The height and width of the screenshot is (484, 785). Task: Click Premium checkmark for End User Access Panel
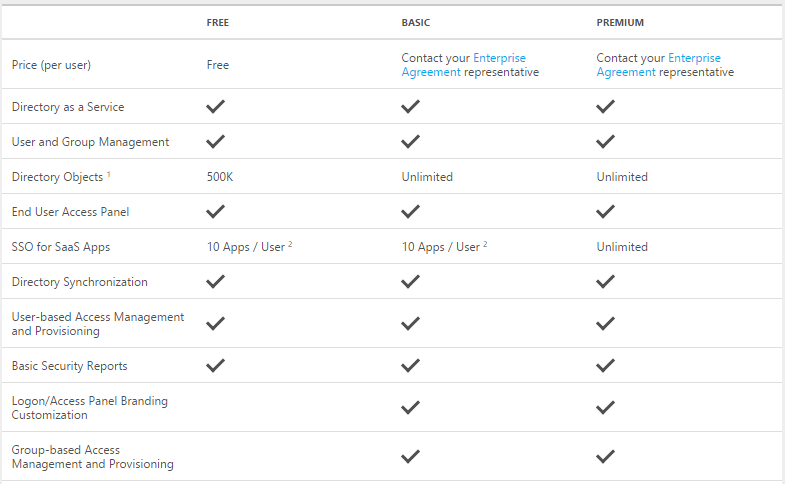coord(605,212)
